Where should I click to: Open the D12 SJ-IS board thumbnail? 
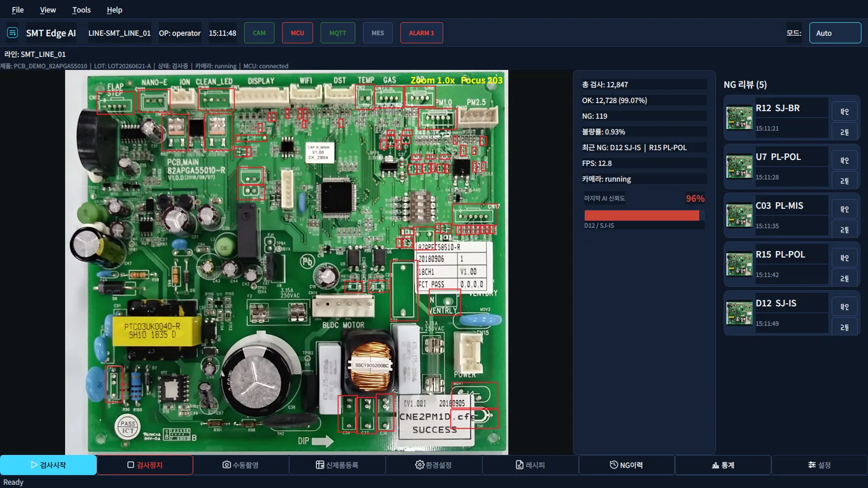739,313
